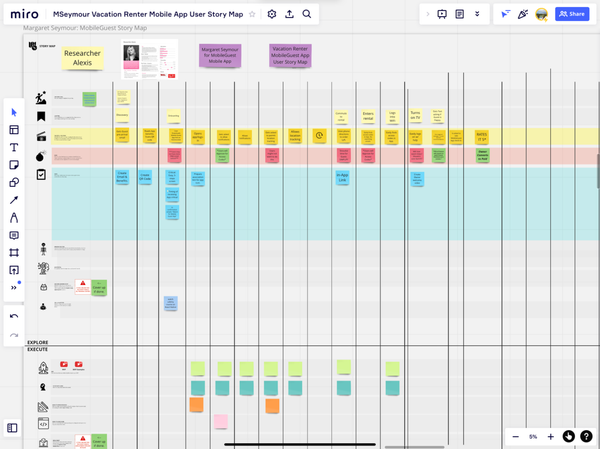Select the Text tool
This screenshot has height=449, width=600.
[14, 148]
